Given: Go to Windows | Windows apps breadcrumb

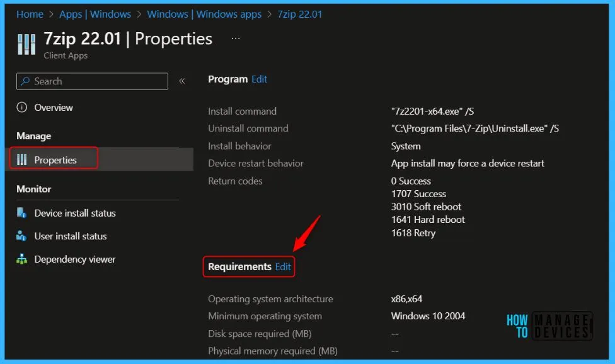Looking at the screenshot, I should point(204,14).
